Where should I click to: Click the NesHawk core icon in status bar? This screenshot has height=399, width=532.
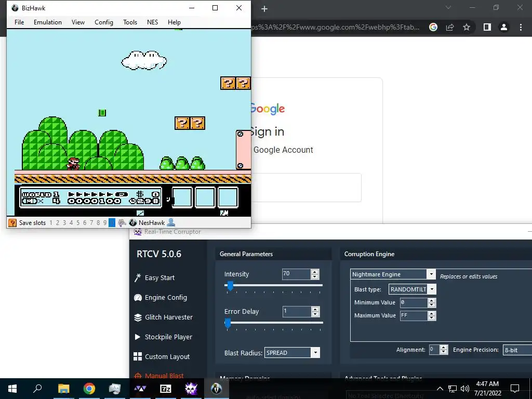click(x=133, y=222)
